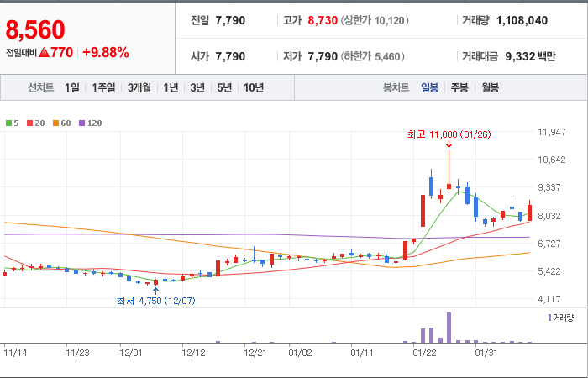Click the red 20-day moving average swatch

(x=30, y=123)
